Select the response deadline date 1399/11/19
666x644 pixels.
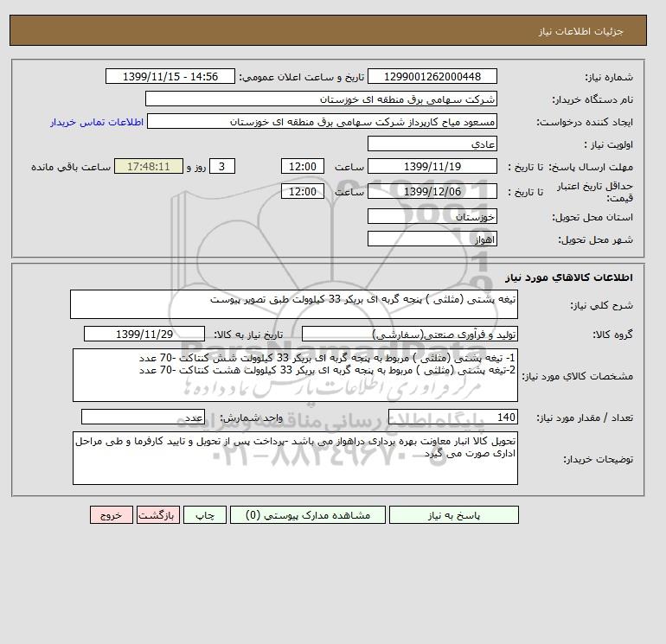pos(432,167)
